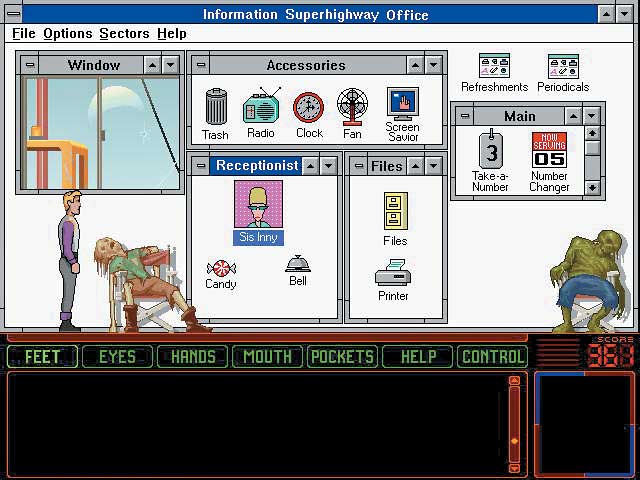This screenshot has width=640, height=480.
Task: Click the FEET action button
Action: tap(42, 356)
